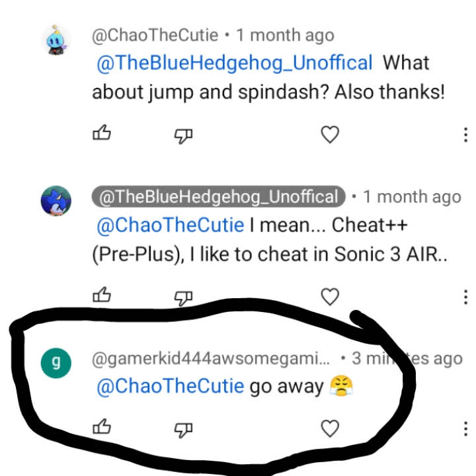Open more options for ChaoTheCutie's comment

[x=465, y=135]
